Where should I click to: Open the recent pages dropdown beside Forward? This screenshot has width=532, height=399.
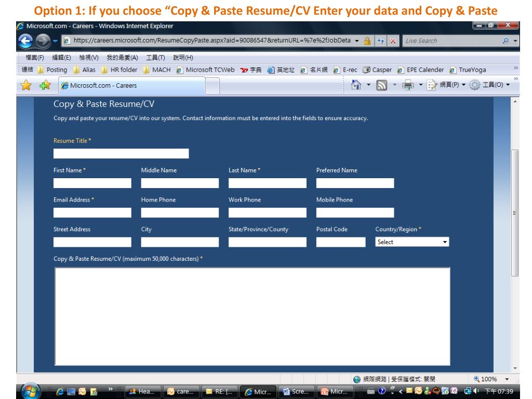pos(55,41)
